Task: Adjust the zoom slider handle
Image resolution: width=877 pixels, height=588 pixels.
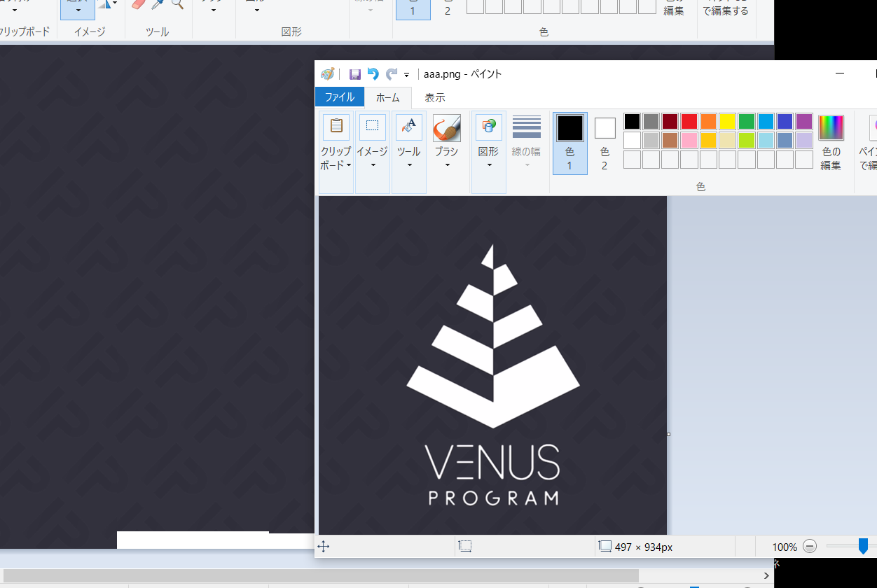Action: tap(864, 546)
